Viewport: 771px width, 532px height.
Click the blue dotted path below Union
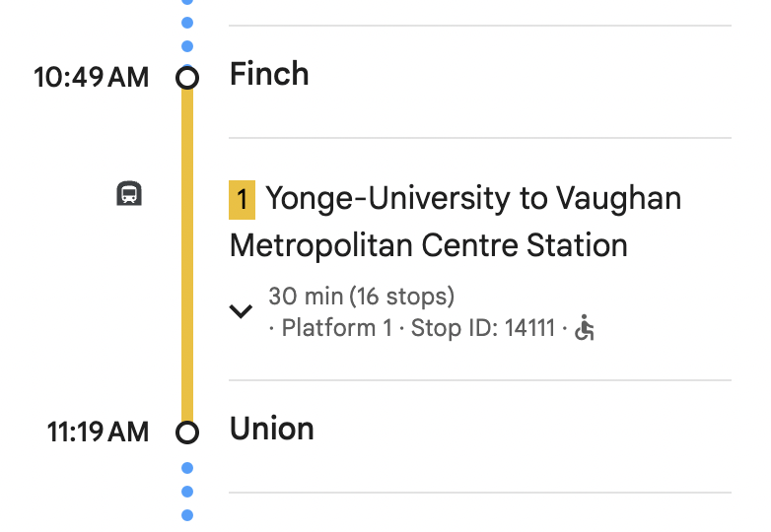(x=187, y=491)
